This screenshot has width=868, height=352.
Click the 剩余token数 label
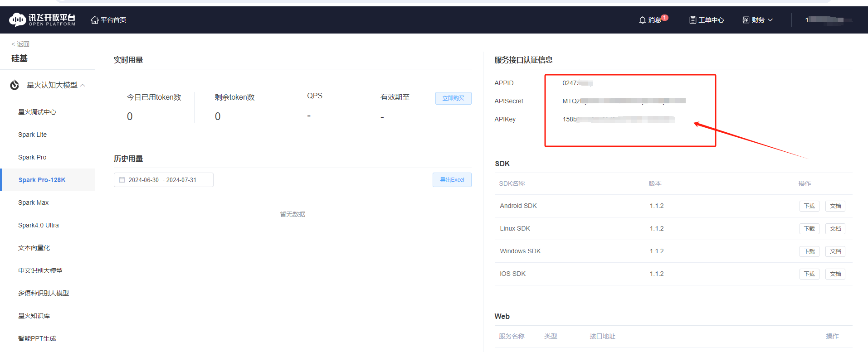(234, 97)
